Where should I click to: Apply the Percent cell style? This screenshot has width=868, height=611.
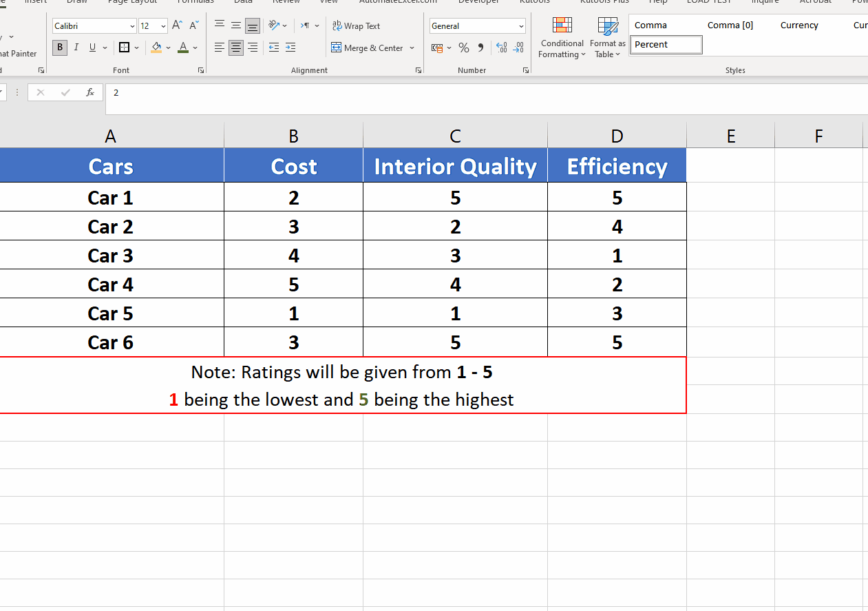pyautogui.click(x=666, y=45)
